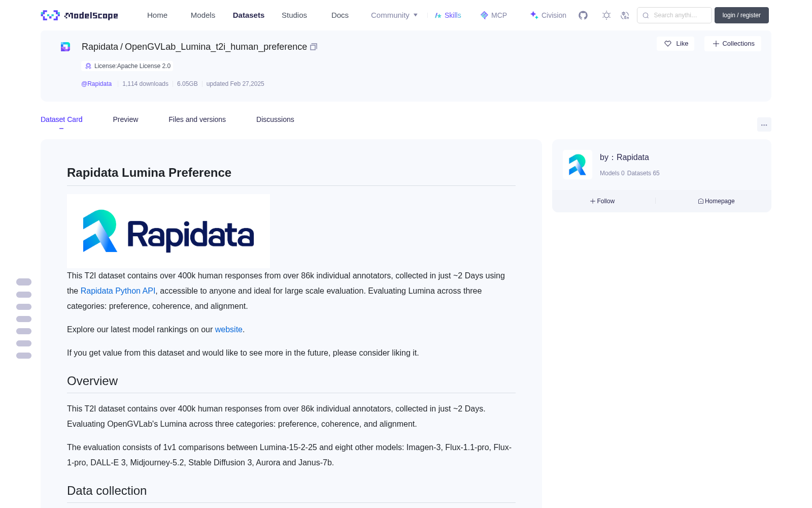Image resolution: width=812 pixels, height=508 pixels.
Task: Switch to the Discussions tab
Action: 275,119
